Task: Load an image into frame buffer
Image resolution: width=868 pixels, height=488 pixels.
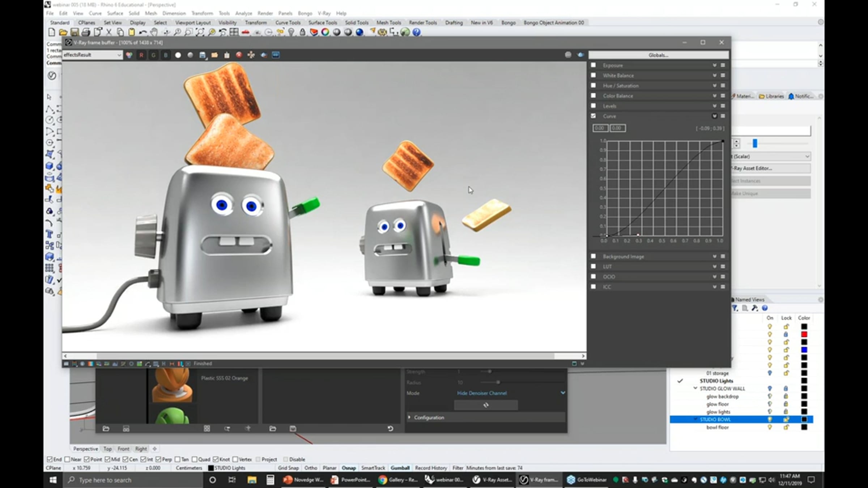Action: point(215,55)
